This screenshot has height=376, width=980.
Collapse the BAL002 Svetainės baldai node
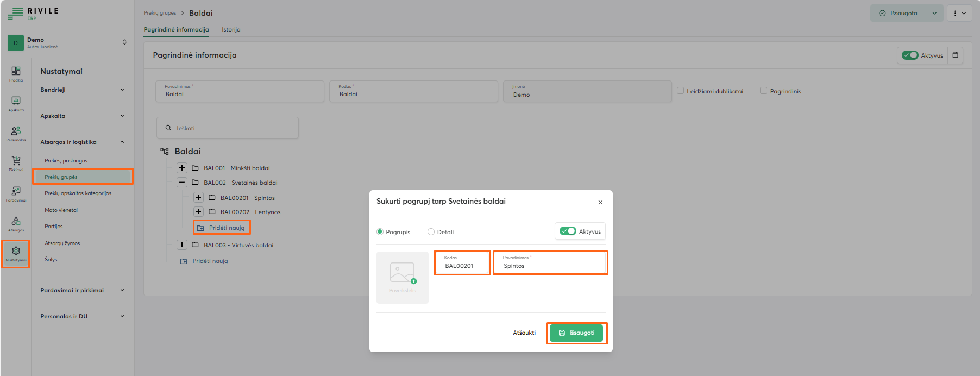pyautogui.click(x=182, y=183)
